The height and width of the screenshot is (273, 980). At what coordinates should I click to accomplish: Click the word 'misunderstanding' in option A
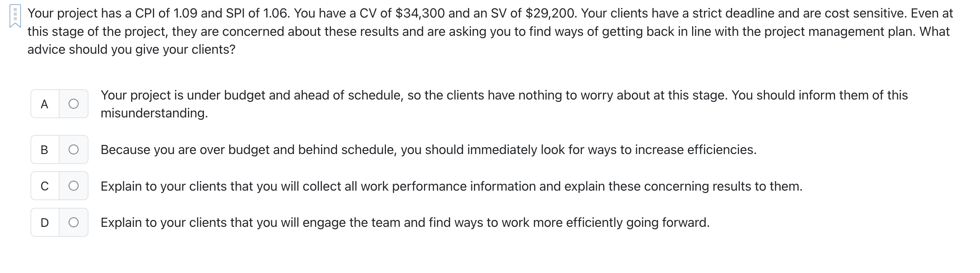(154, 113)
